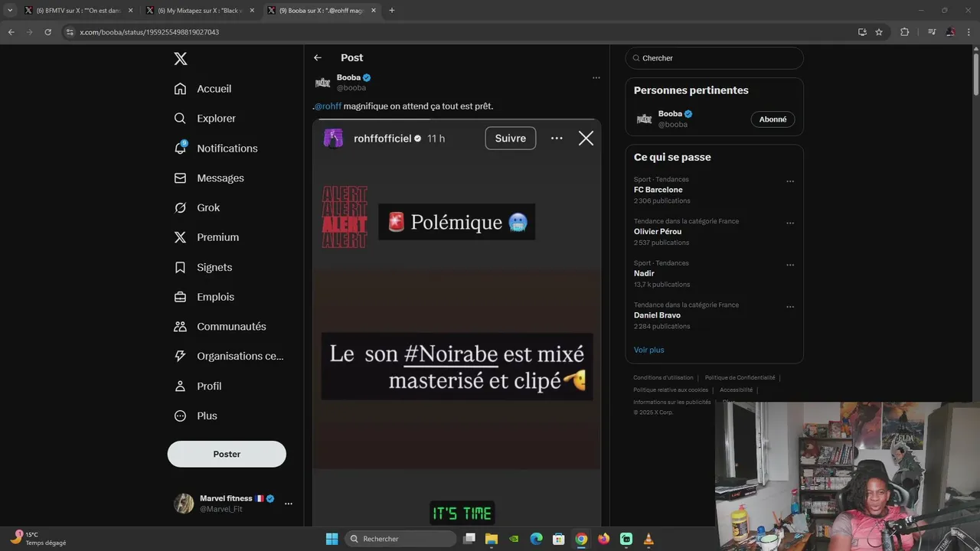Click the Explorer magnifier icon
Image resolution: width=980 pixels, height=551 pixels.
[x=180, y=119]
